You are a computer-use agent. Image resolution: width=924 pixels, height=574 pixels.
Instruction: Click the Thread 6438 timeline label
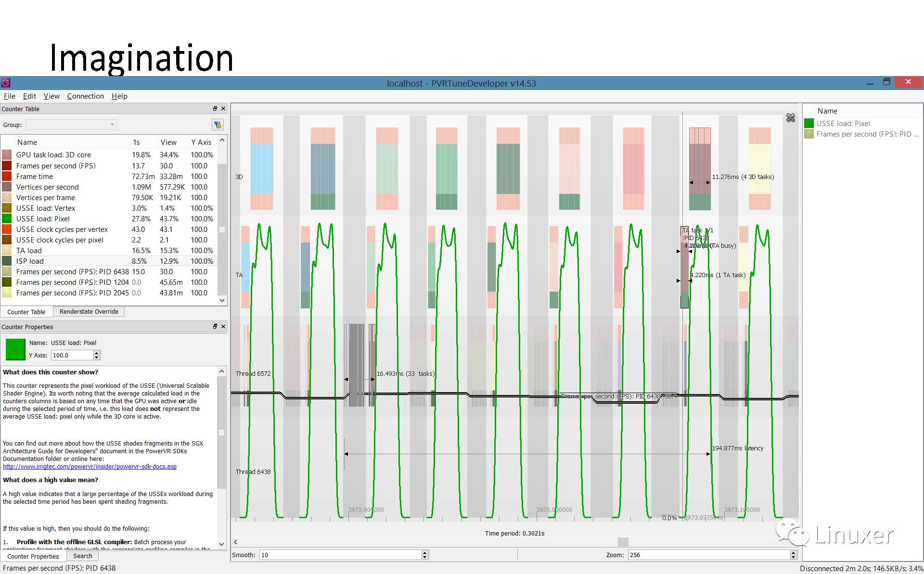pyautogui.click(x=253, y=472)
